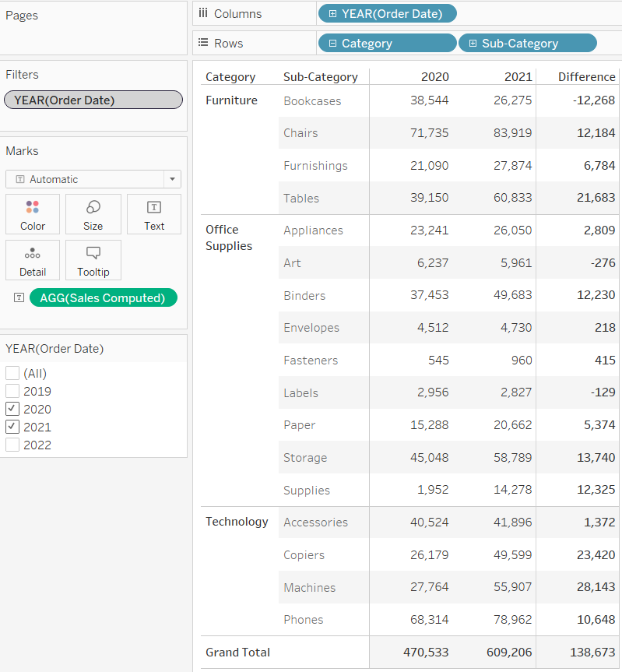Click the Tooltip marks card icon

point(93,253)
